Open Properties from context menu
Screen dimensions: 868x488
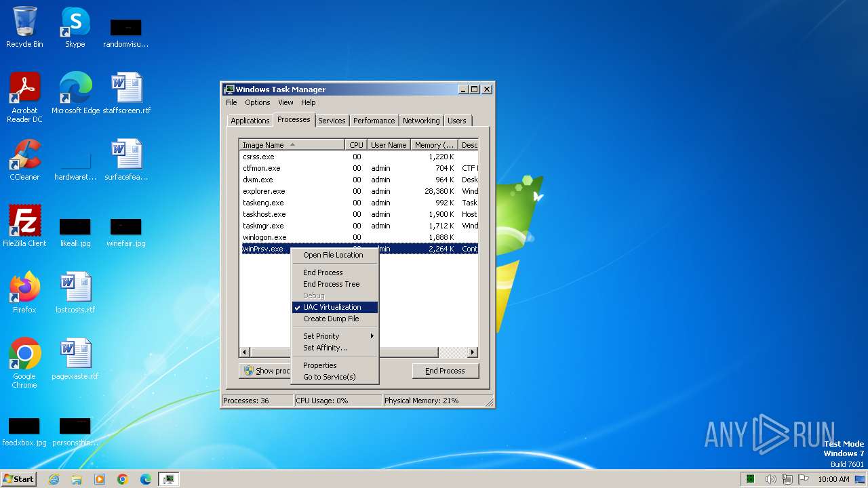click(x=334, y=365)
